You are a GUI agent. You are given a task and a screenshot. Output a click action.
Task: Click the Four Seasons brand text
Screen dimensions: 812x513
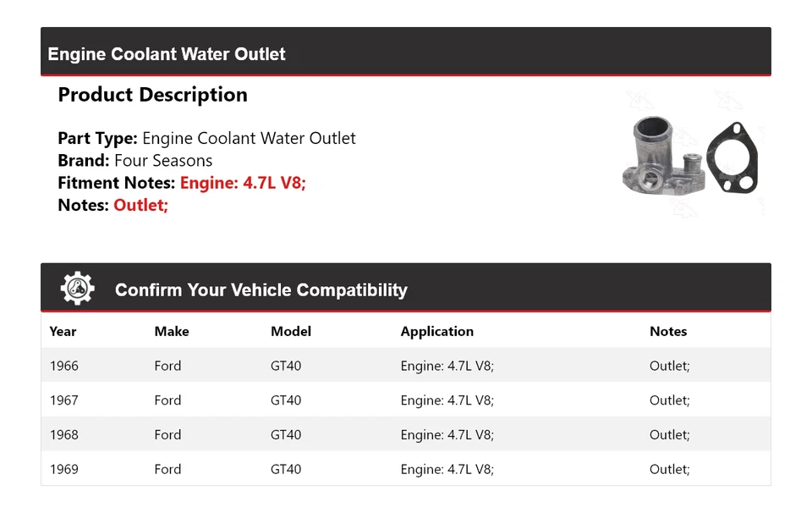(x=163, y=161)
